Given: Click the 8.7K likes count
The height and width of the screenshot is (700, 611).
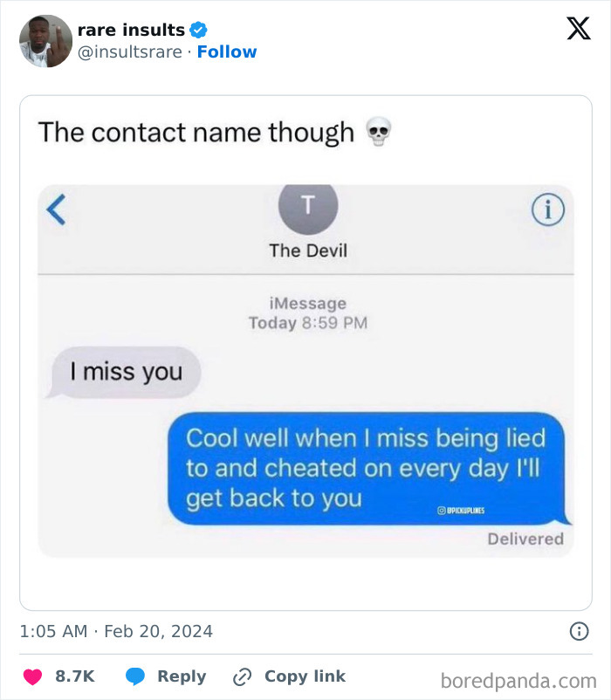Looking at the screenshot, I should [75, 676].
